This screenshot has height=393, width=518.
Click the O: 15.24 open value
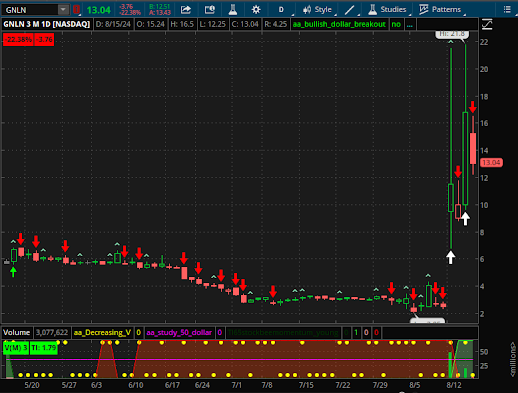(x=151, y=24)
